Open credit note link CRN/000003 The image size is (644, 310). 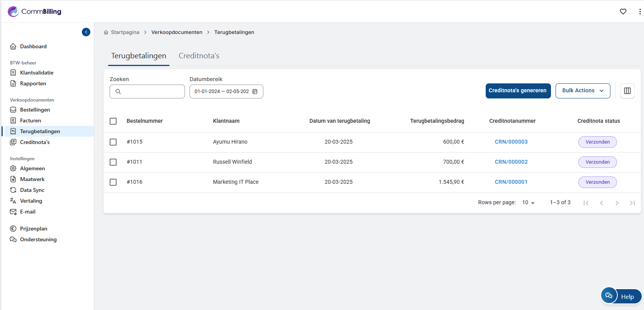click(x=511, y=142)
